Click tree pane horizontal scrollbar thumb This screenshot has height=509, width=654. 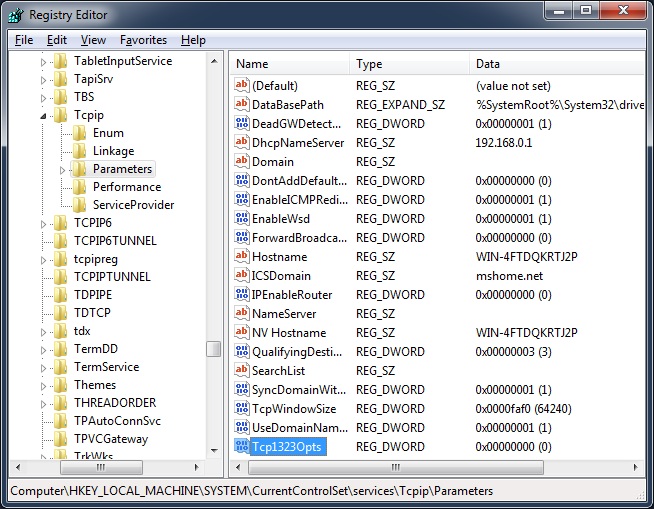coord(101,467)
